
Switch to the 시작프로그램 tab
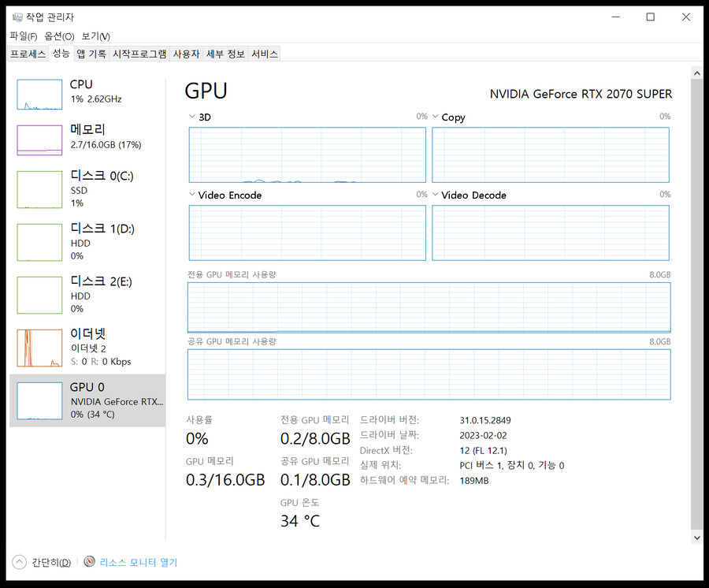[x=139, y=54]
